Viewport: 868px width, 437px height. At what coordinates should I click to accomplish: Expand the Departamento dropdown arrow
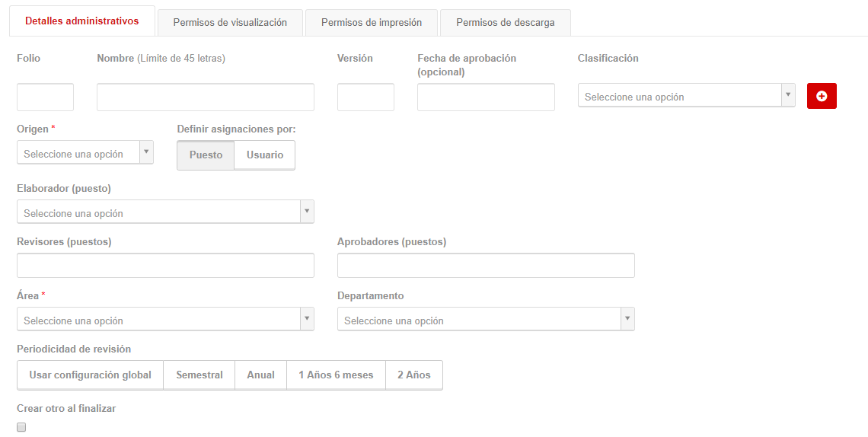coord(627,319)
